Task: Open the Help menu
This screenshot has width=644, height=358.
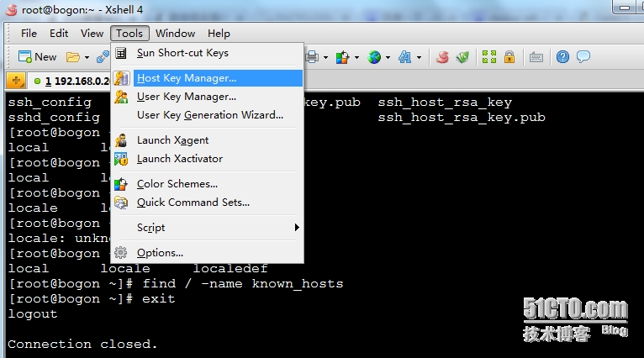Action: tap(219, 34)
